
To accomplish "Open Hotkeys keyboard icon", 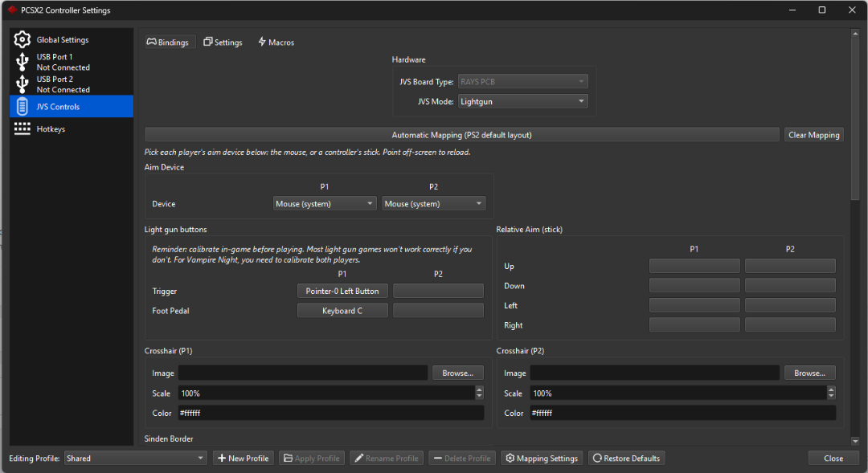I will coord(23,128).
